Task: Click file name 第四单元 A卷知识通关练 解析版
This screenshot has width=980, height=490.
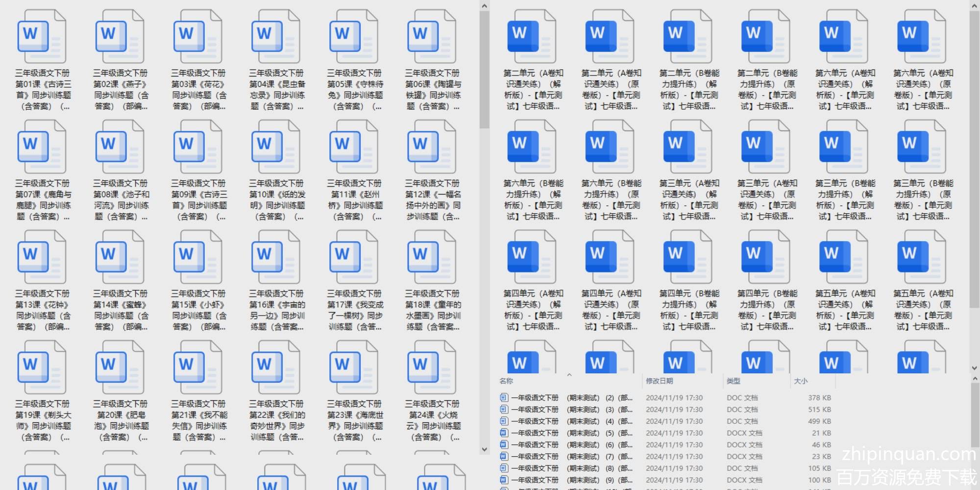Action: (x=533, y=310)
